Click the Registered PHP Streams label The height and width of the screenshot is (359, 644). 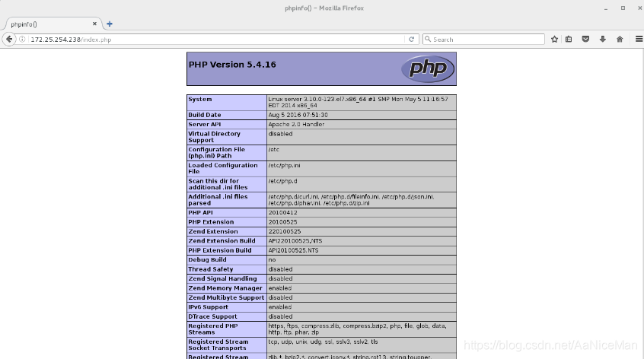pyautogui.click(x=212, y=329)
